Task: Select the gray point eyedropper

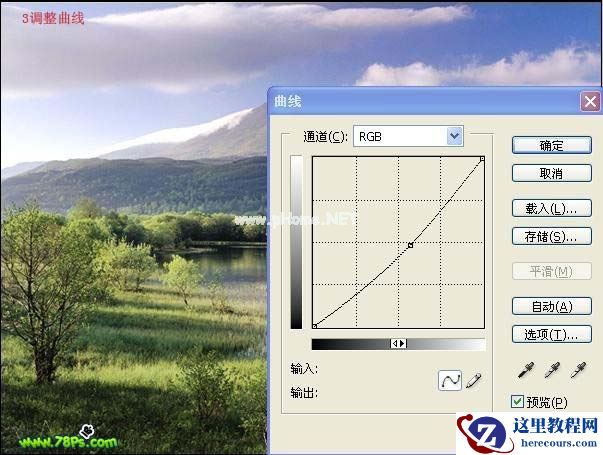Action: click(x=552, y=370)
